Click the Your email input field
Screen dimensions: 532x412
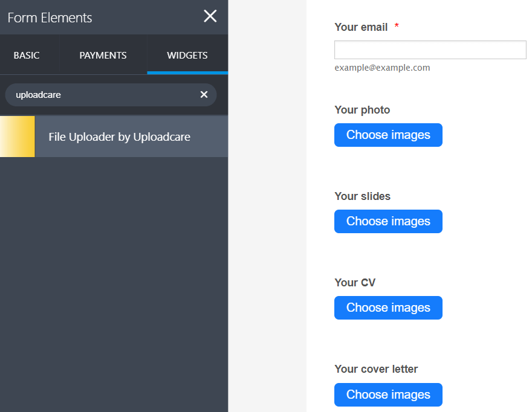[430, 50]
